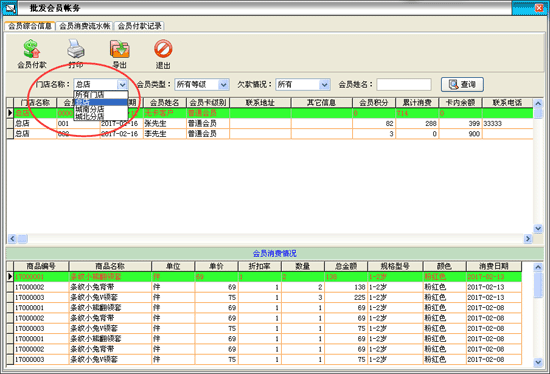Click down arrow of consumption table scrollbar

point(538,362)
